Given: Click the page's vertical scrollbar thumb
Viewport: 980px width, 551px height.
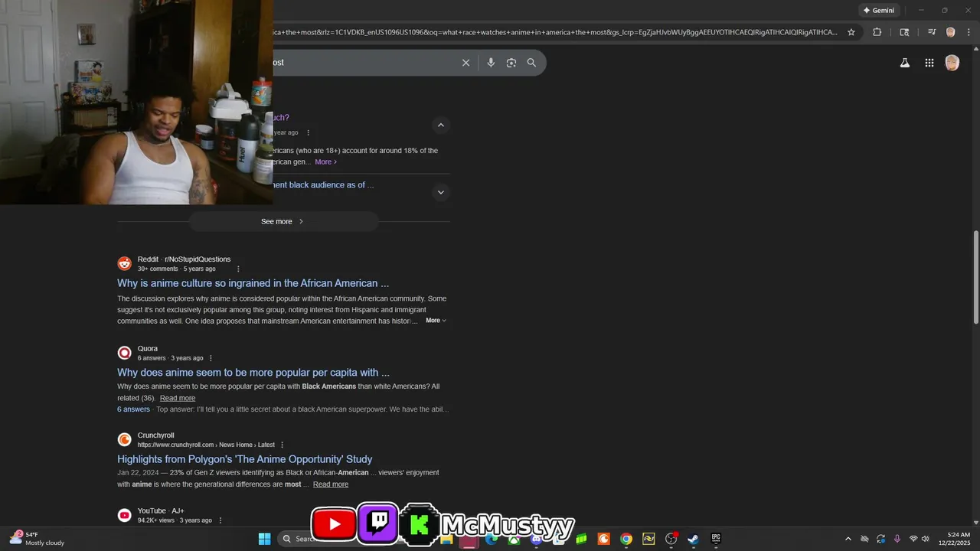Looking at the screenshot, I should click(x=975, y=277).
